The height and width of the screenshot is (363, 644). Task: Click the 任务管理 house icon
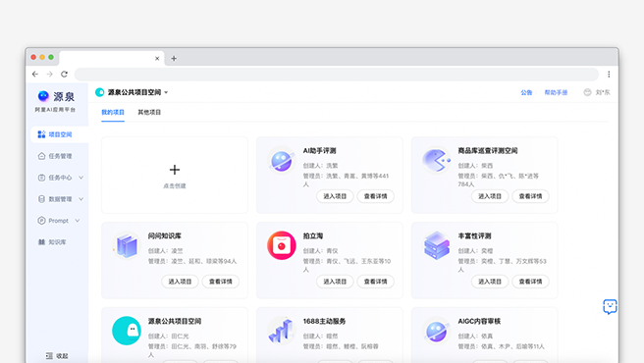tap(41, 156)
